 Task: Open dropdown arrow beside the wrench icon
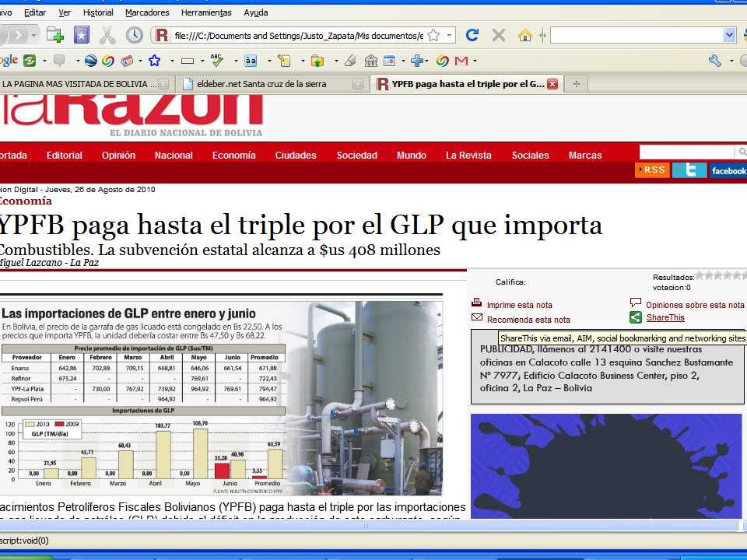pyautogui.click(x=731, y=61)
